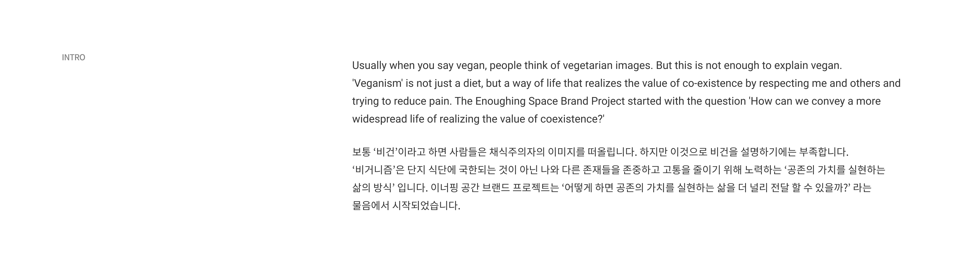Click the Korean word '채식주의자의'
Image resolution: width=980 pixels, height=265 pixels.
517,152
